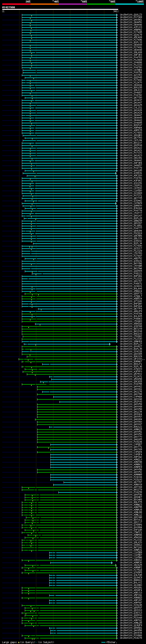Select the UniRef100_B6T1H1 label
The height and width of the screenshot is (644, 146).
click(x=131, y=548)
